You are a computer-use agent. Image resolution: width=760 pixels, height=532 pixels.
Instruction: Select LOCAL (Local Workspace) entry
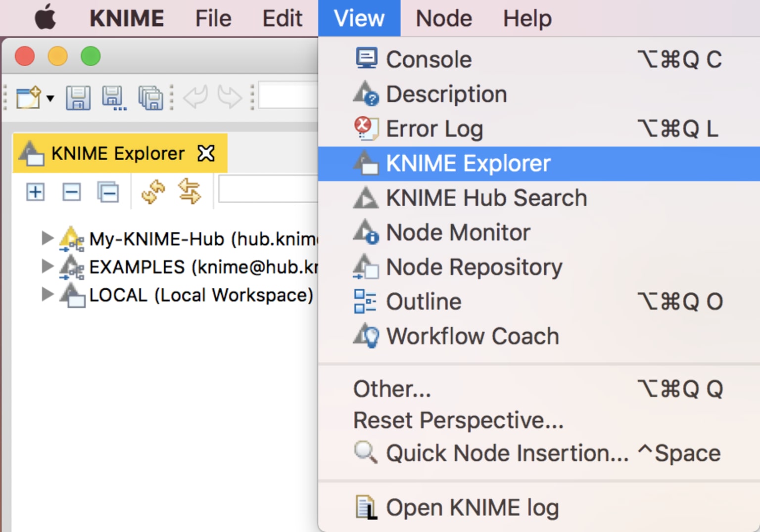click(201, 295)
